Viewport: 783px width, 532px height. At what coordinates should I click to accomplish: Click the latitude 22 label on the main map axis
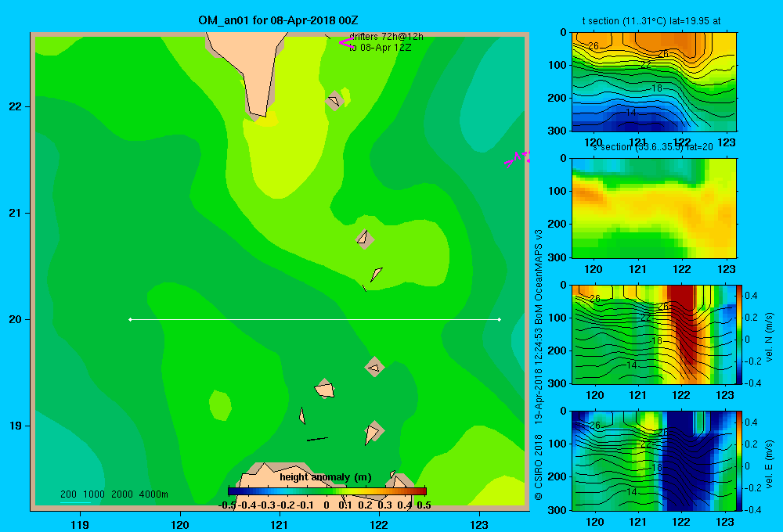coord(15,106)
